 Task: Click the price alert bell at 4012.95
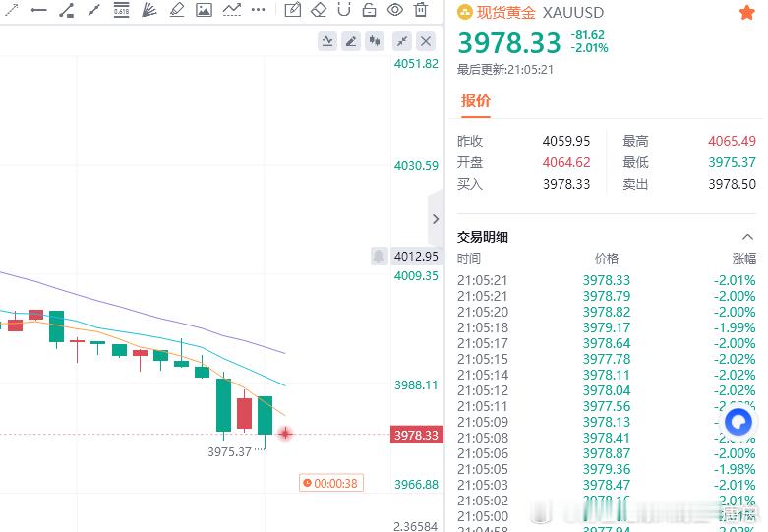pos(379,256)
